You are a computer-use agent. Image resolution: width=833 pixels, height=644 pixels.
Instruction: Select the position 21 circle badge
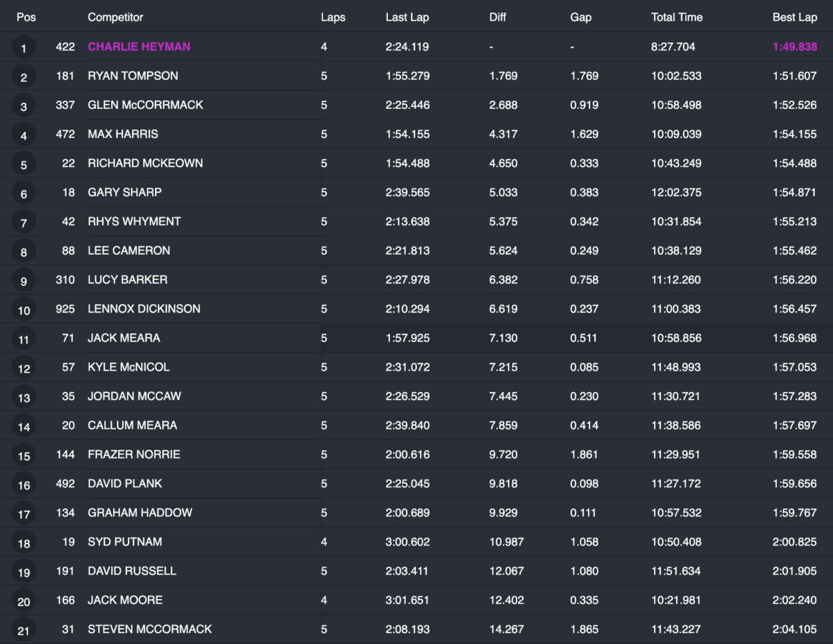pos(24,631)
